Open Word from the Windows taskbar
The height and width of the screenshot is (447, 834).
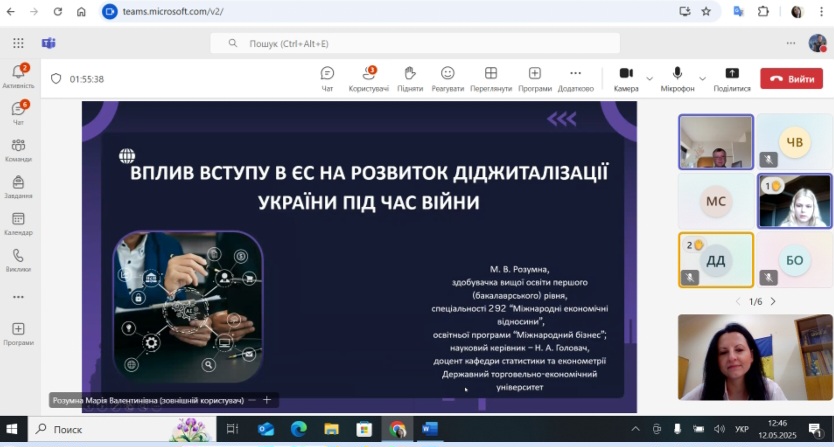point(429,429)
